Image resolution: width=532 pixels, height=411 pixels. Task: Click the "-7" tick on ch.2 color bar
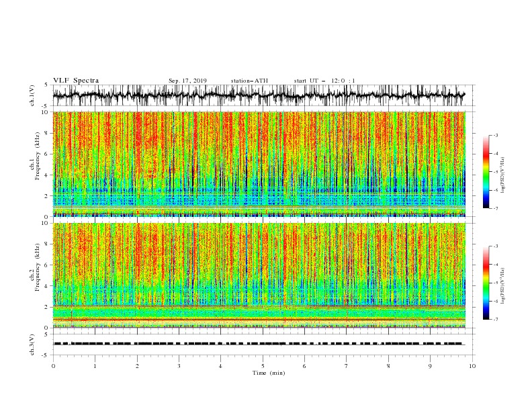coord(496,320)
